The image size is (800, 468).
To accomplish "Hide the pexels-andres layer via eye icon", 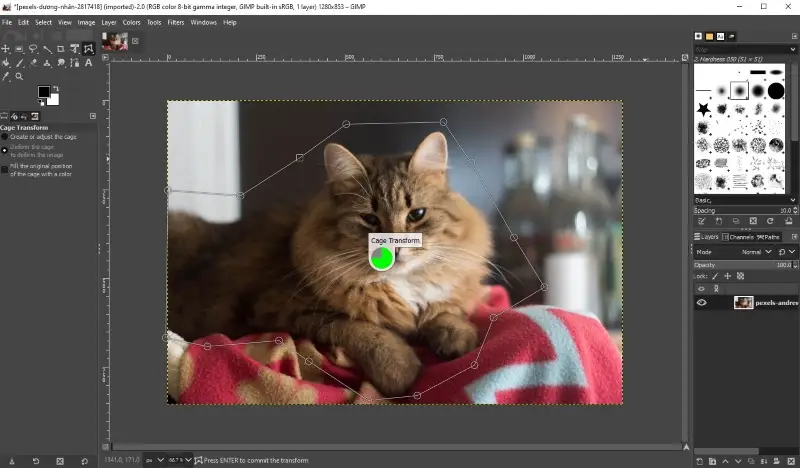I will tap(701, 302).
